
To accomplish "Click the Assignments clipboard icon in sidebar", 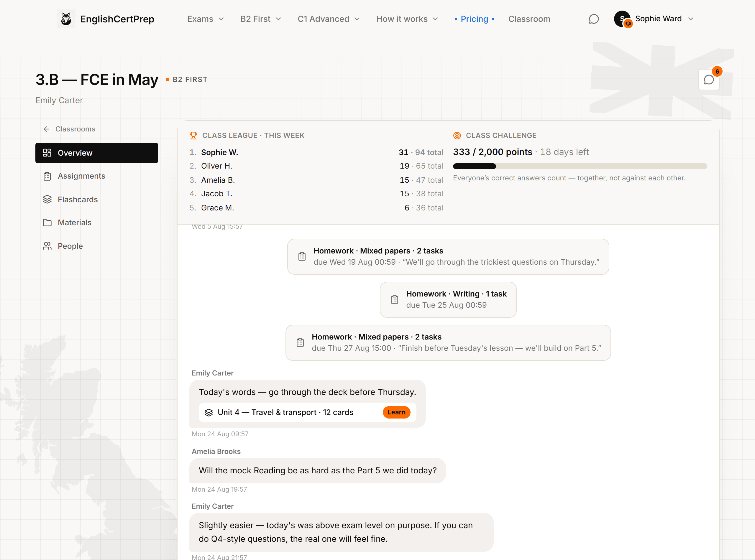I will [47, 176].
